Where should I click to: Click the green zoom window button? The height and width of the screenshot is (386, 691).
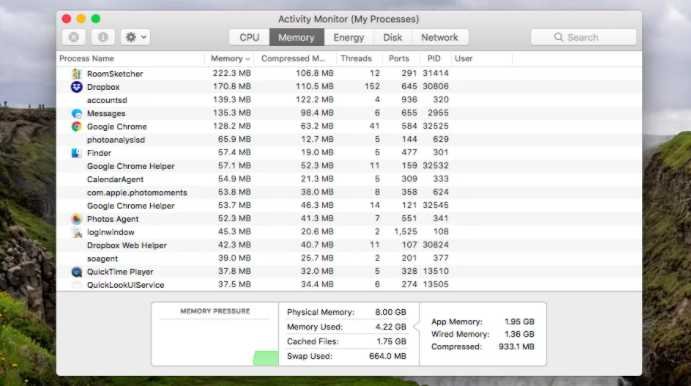[96, 19]
